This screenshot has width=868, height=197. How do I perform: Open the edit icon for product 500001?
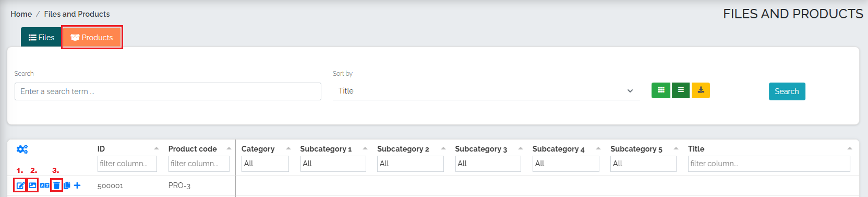(20, 186)
